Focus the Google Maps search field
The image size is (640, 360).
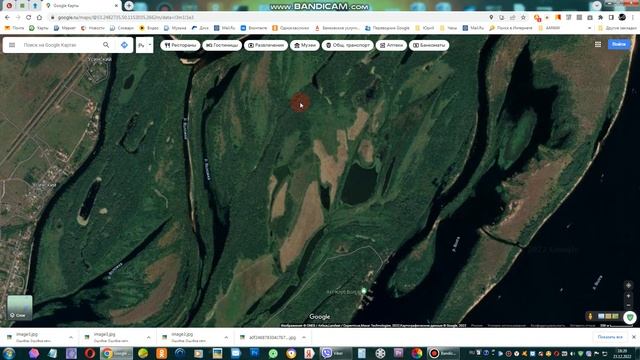pyautogui.click(x=59, y=45)
